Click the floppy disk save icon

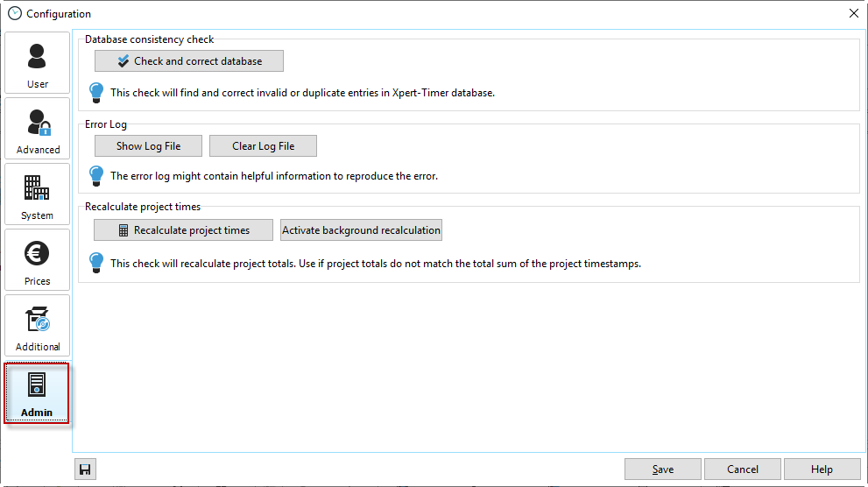pyautogui.click(x=85, y=469)
